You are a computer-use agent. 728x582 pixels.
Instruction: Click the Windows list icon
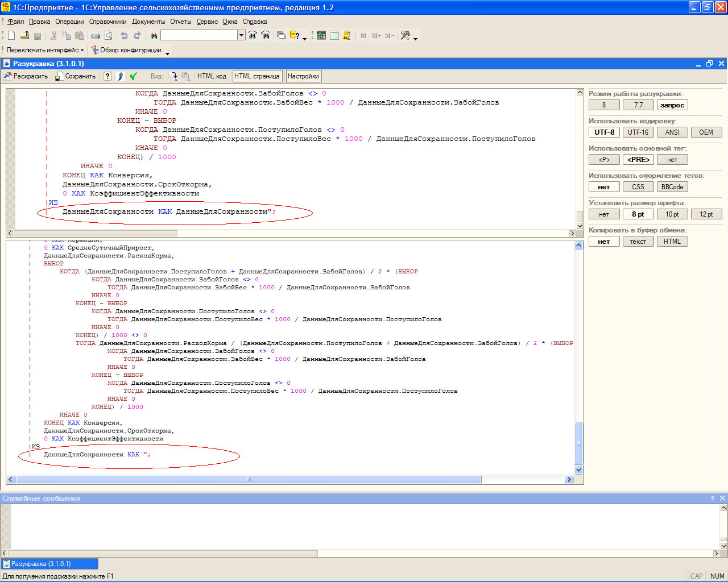(x=282, y=35)
